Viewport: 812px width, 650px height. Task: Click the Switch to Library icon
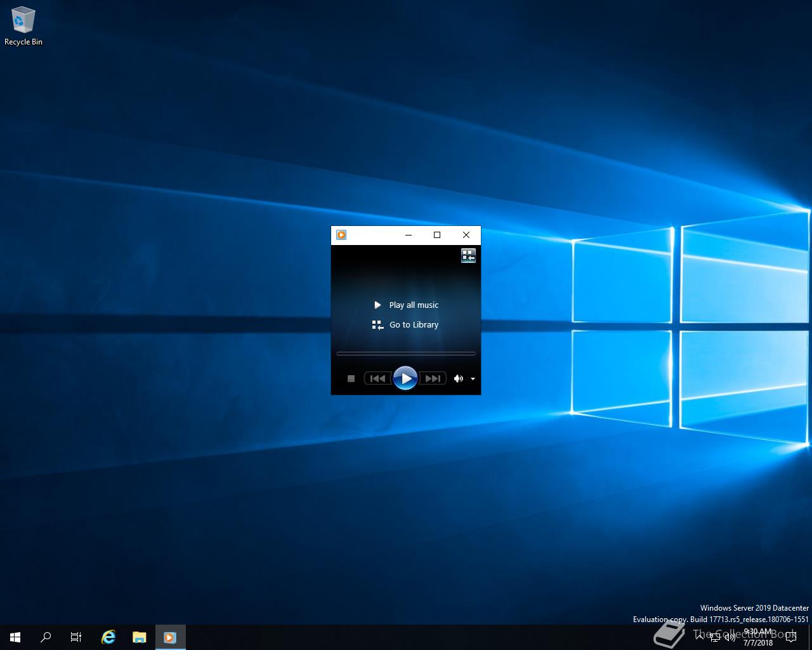468,255
